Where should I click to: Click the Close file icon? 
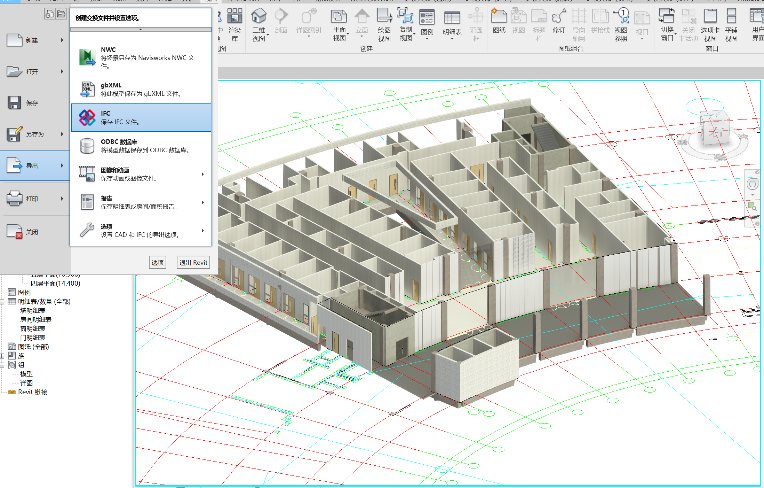point(16,232)
